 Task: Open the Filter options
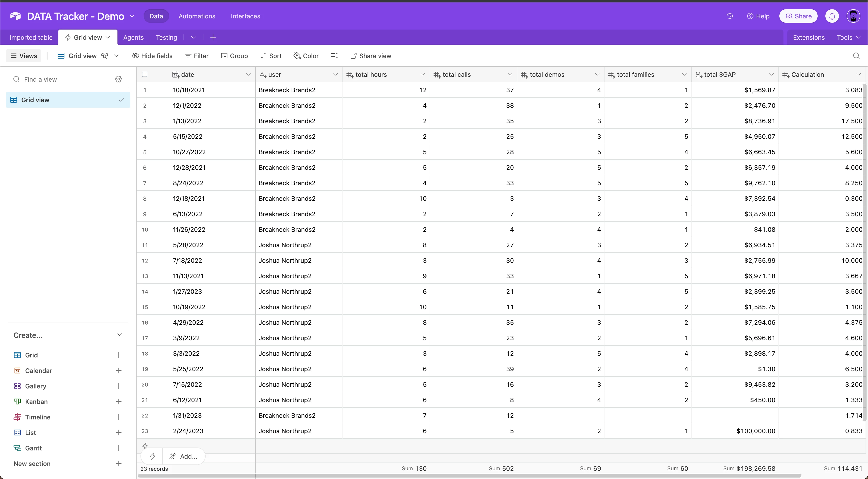[197, 56]
